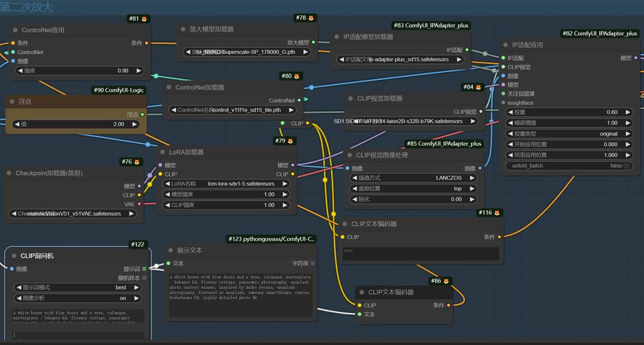
Task: Decrease ControlNet 强度 with left arrow
Action: tap(19, 71)
